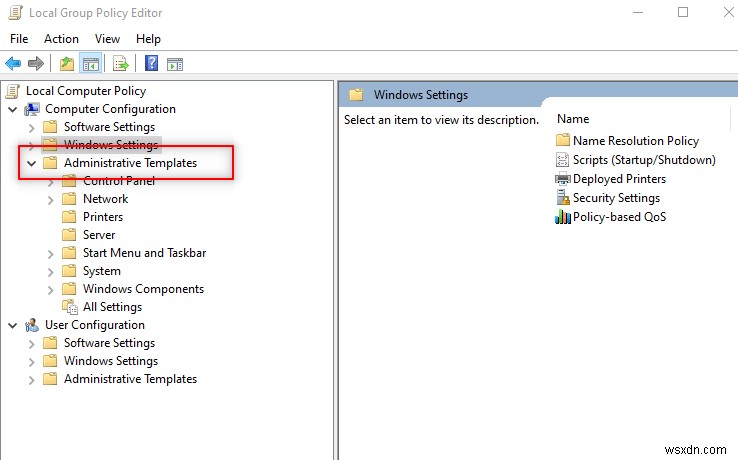
Task: Click the Up one level folder icon
Action: click(x=66, y=64)
